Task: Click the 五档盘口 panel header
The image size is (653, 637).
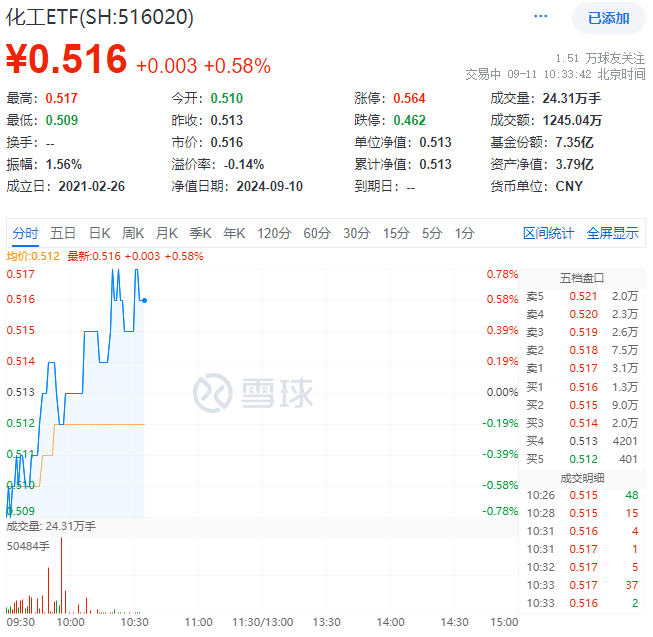Action: [582, 278]
